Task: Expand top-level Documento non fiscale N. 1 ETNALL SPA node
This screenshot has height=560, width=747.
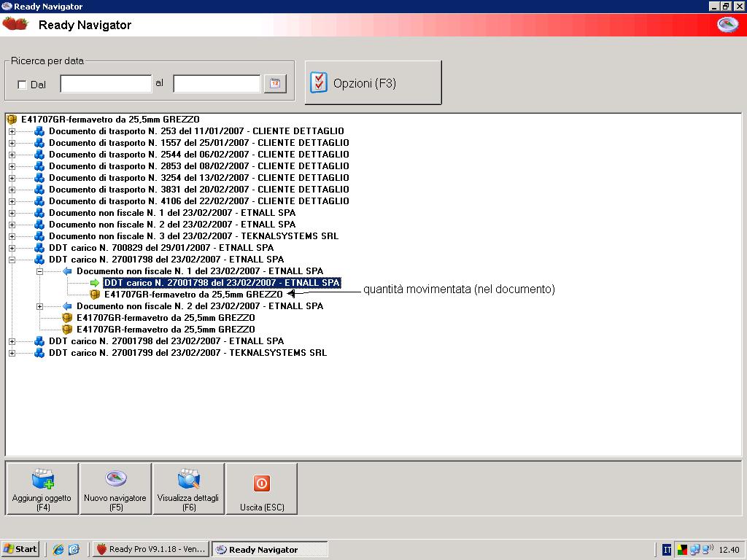Action: [12, 214]
